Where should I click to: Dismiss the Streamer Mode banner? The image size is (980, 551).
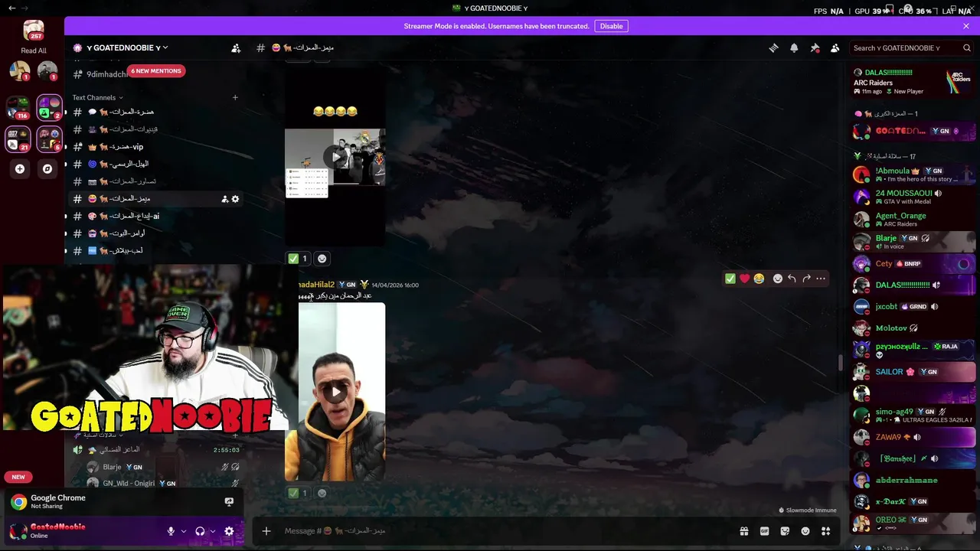(x=966, y=26)
